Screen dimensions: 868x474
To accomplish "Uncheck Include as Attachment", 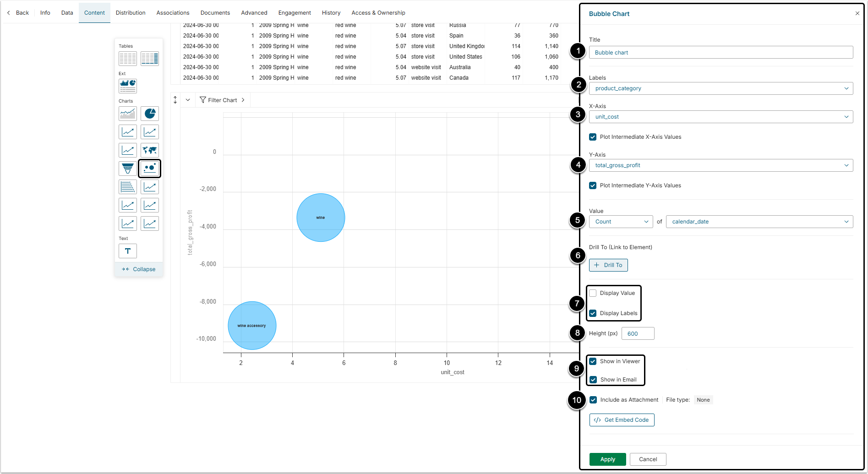I will (x=593, y=400).
